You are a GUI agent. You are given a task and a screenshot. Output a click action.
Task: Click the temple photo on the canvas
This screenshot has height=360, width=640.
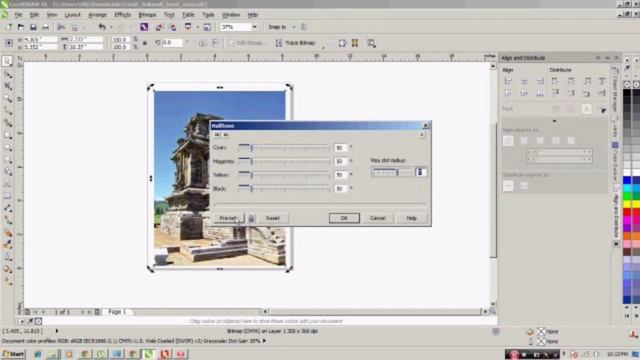(x=220, y=178)
